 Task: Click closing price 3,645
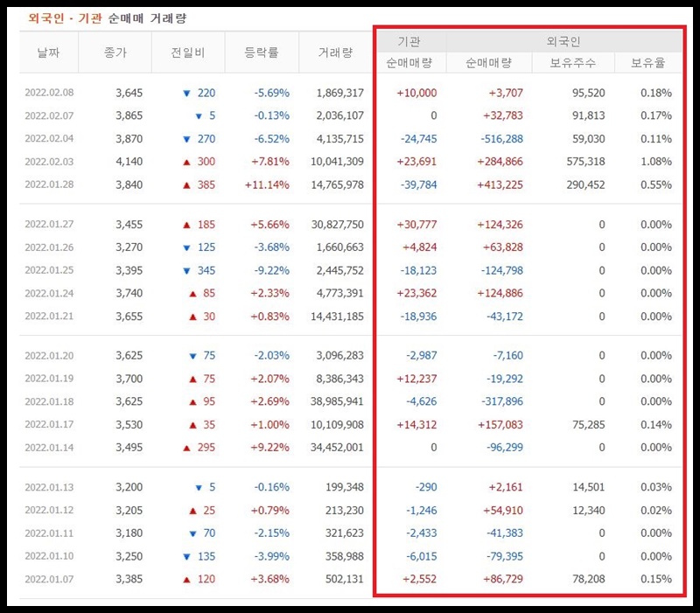[x=129, y=93]
